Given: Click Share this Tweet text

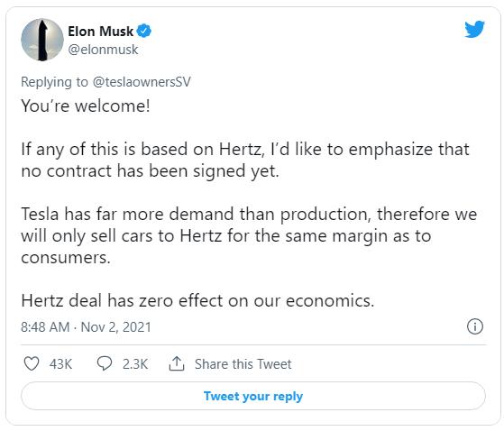Looking at the screenshot, I should pyautogui.click(x=243, y=364).
